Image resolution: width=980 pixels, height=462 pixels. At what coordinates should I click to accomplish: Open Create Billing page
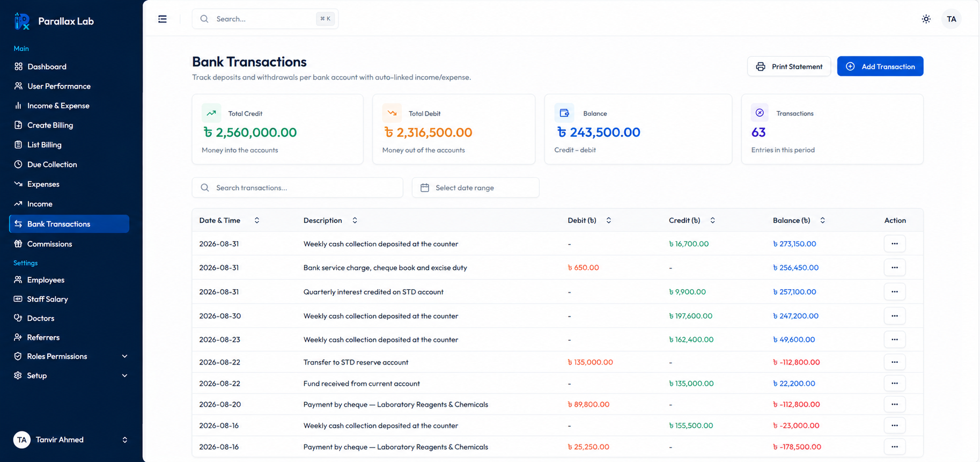click(69, 125)
